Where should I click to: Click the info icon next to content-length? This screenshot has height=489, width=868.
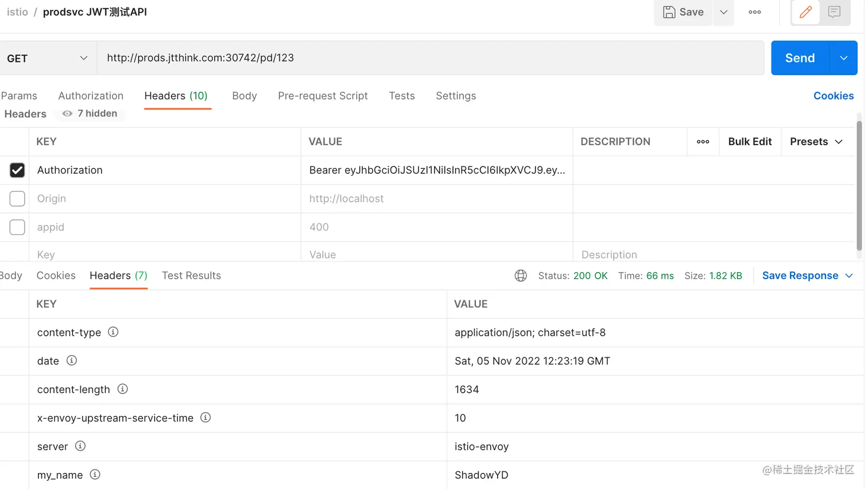point(122,389)
